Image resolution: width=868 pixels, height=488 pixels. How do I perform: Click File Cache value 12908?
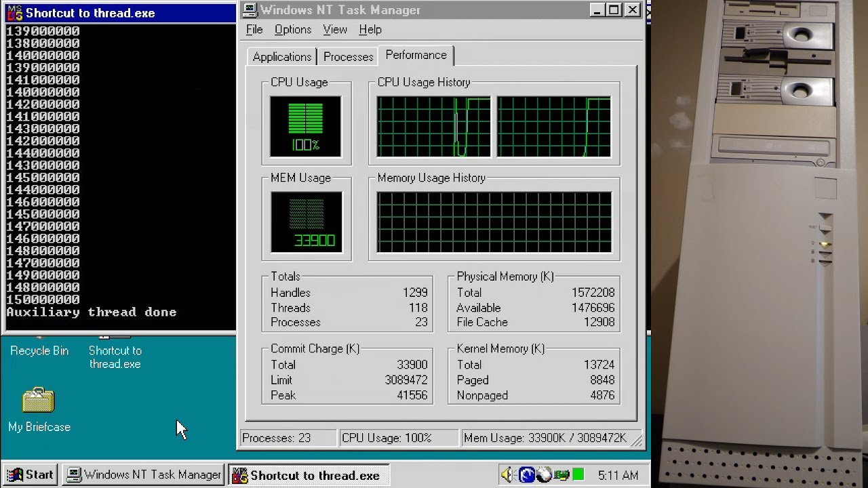pyautogui.click(x=599, y=323)
